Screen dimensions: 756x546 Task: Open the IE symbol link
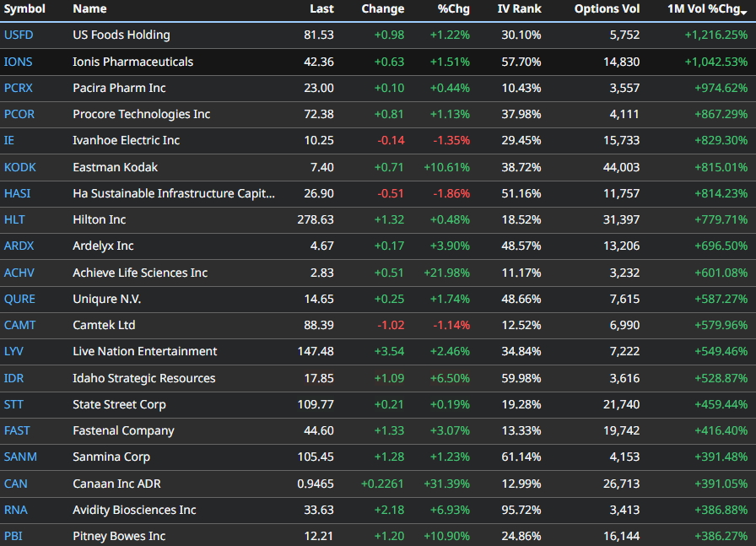tap(9, 140)
